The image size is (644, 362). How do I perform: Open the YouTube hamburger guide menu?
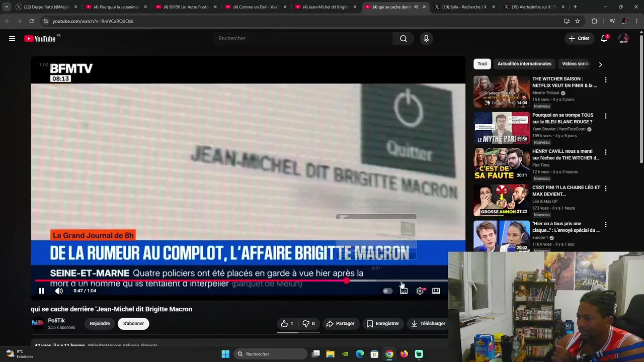[x=12, y=38]
